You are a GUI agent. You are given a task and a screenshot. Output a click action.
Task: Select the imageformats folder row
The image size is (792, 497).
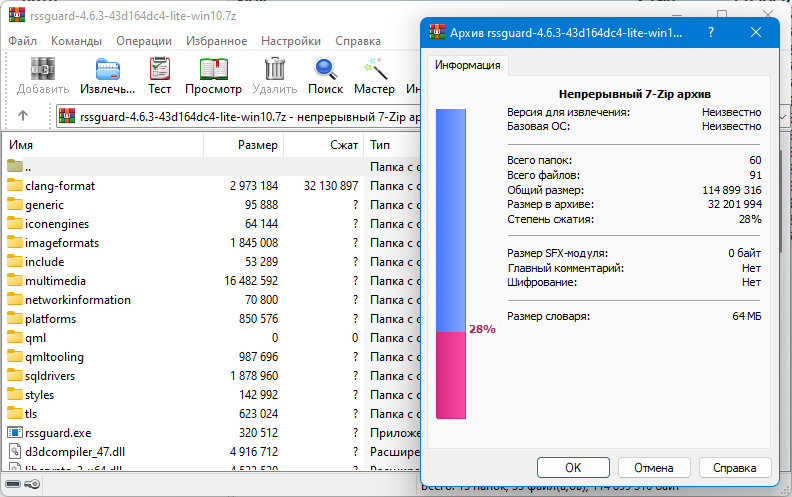211,242
